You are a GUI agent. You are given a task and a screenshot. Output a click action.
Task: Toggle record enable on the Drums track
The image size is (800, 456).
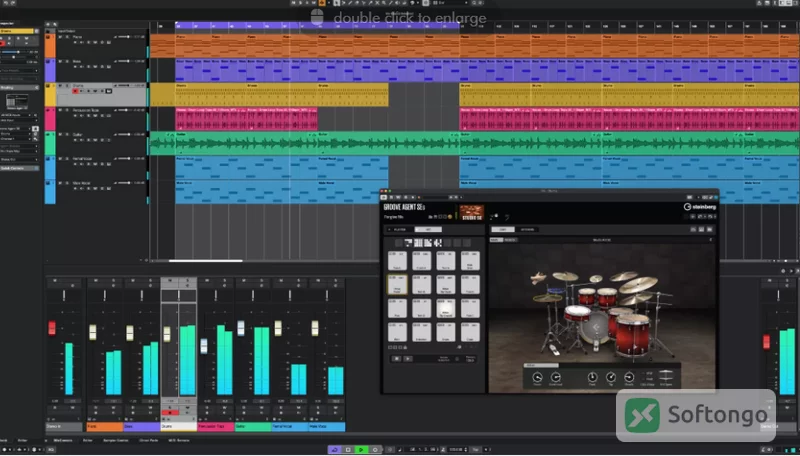[x=75, y=91]
